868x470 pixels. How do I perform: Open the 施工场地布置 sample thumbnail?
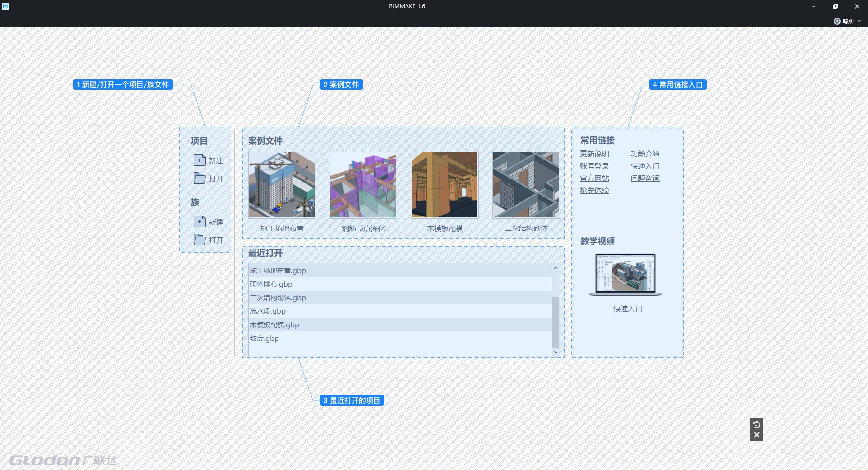[282, 185]
